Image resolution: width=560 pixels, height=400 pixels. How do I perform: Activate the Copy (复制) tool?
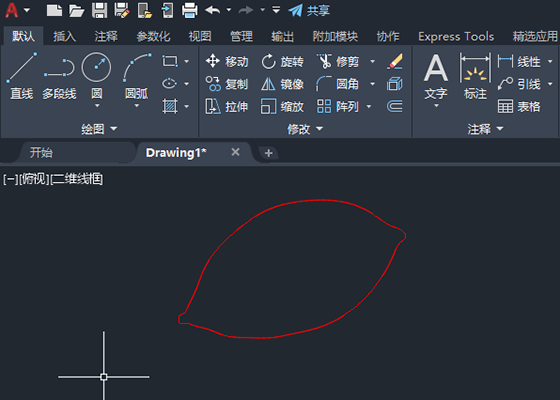[x=227, y=84]
